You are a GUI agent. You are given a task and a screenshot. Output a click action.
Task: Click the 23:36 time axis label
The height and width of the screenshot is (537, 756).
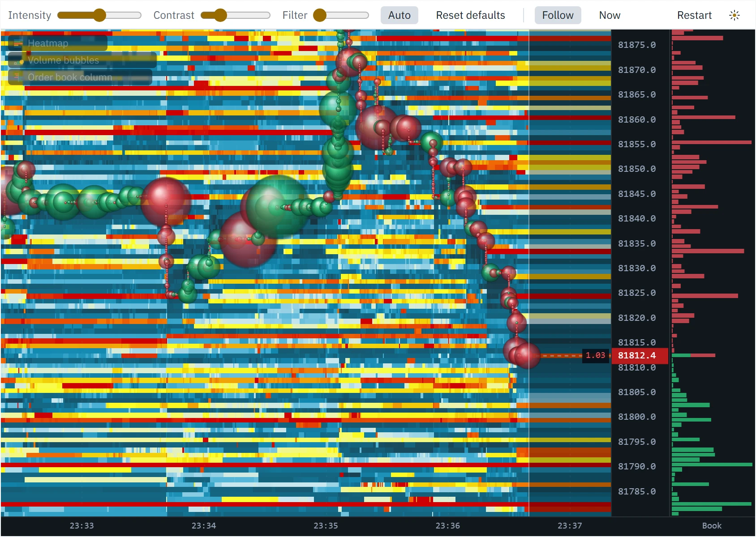click(448, 526)
